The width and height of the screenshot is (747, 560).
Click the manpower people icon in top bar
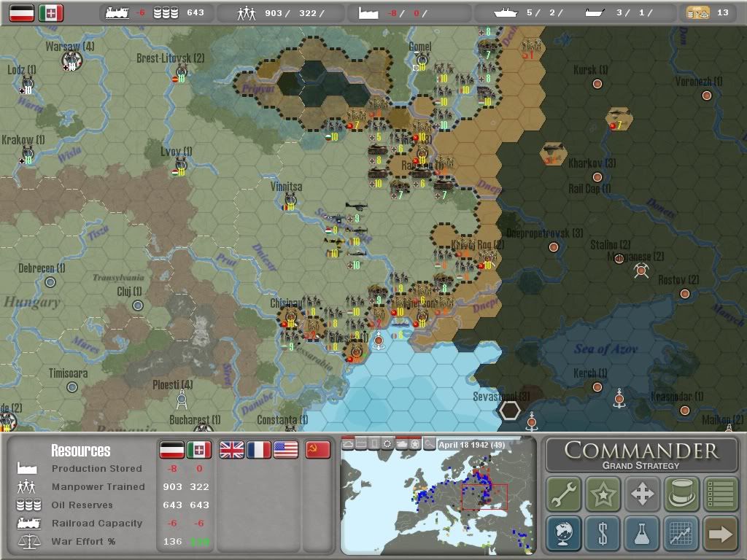tap(247, 13)
